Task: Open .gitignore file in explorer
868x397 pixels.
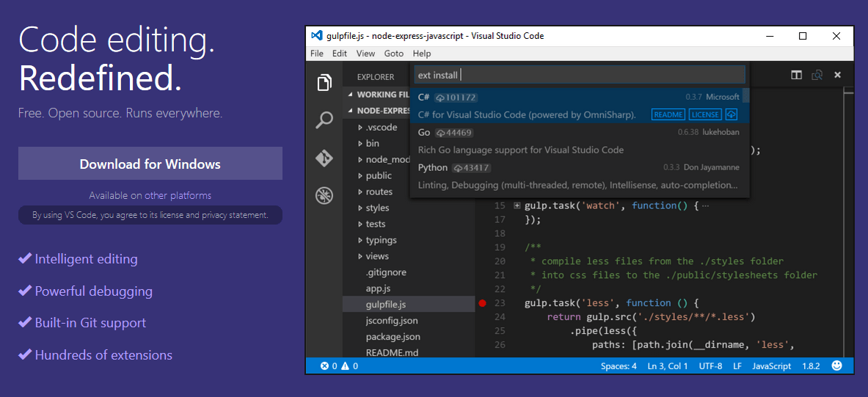Action: click(387, 272)
